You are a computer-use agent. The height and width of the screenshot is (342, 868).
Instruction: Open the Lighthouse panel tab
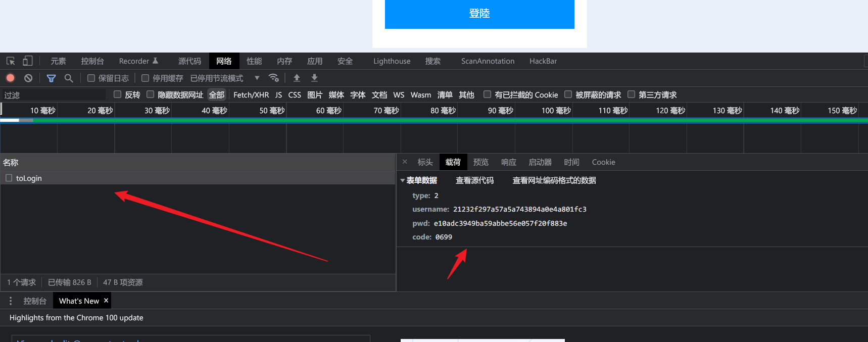click(392, 61)
